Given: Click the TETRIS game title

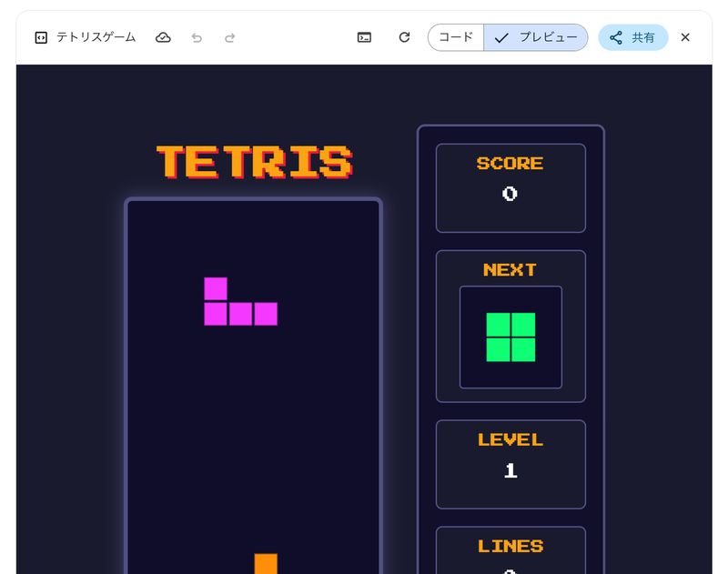Looking at the screenshot, I should [x=255, y=162].
